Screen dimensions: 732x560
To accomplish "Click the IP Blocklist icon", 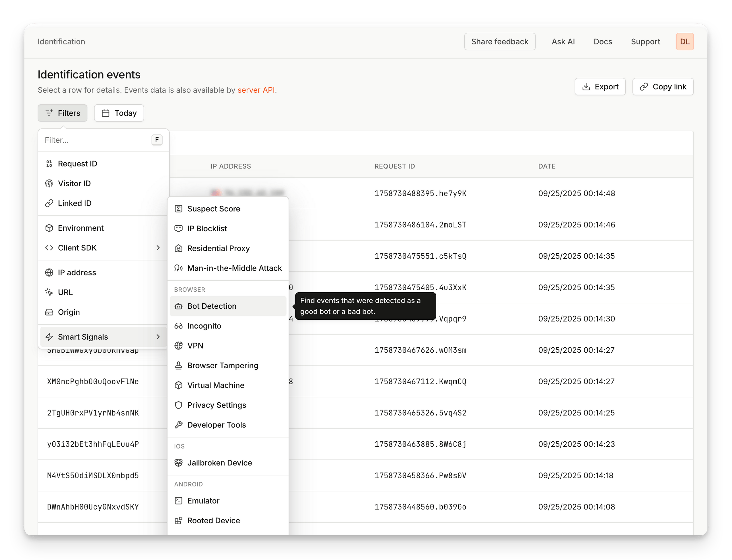I will [x=178, y=229].
